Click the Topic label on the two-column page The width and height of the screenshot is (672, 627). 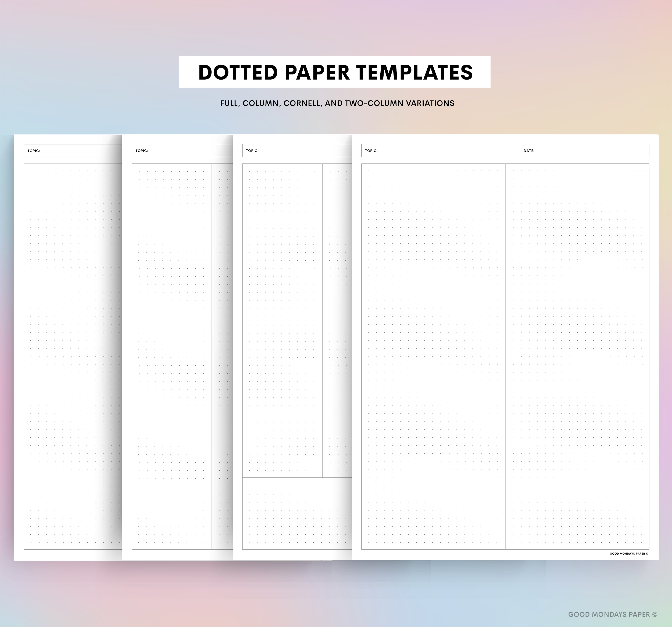[x=371, y=151]
